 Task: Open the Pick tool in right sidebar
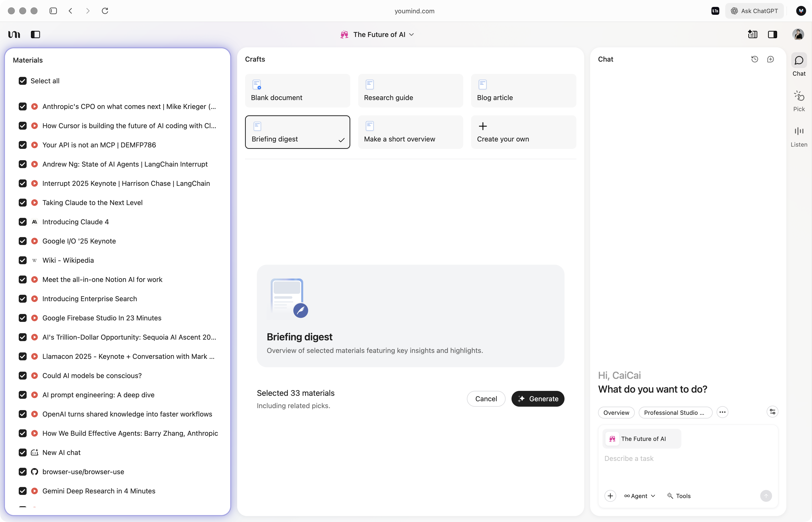point(799,101)
